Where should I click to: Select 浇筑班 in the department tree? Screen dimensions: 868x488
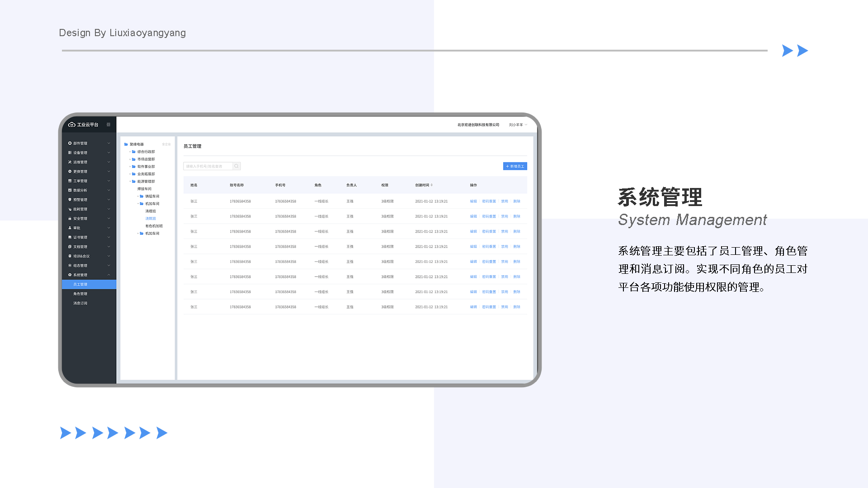tap(151, 219)
